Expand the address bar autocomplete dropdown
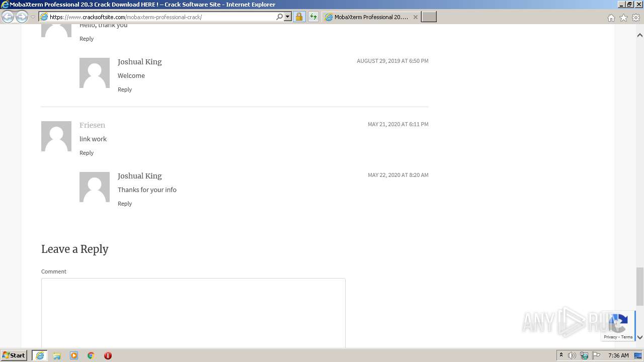This screenshot has width=644, height=362. click(288, 17)
